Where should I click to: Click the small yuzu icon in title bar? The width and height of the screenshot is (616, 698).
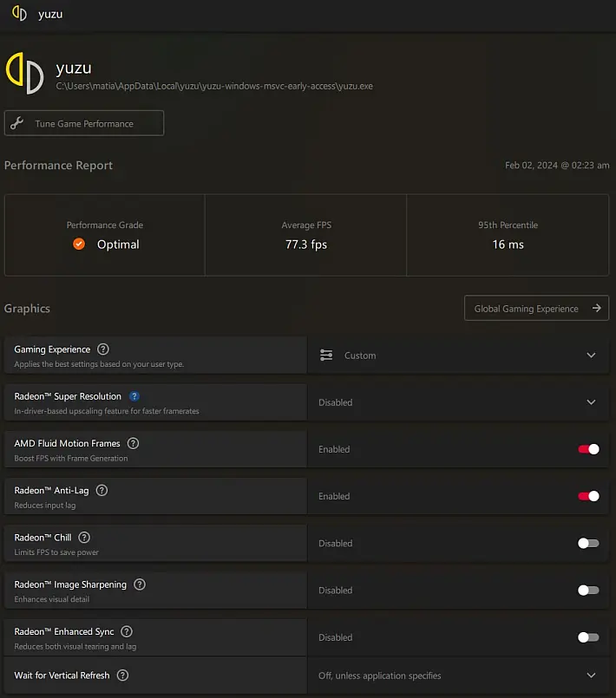pos(19,13)
